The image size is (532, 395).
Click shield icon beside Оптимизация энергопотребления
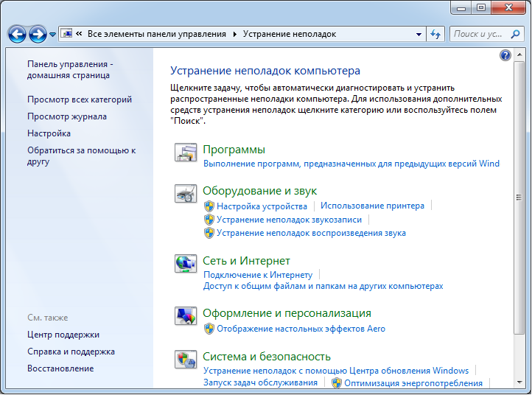(337, 382)
